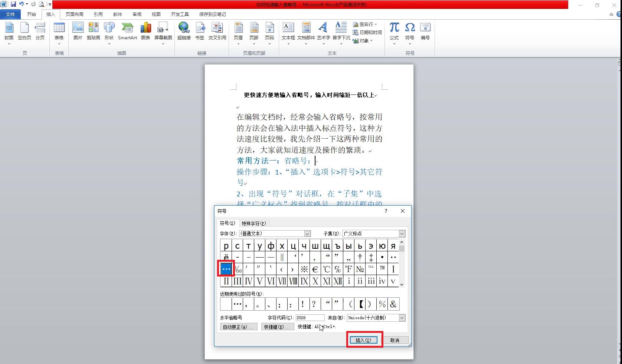
Task: Open the customize quick access toolbar arrow
Action: point(50,4)
